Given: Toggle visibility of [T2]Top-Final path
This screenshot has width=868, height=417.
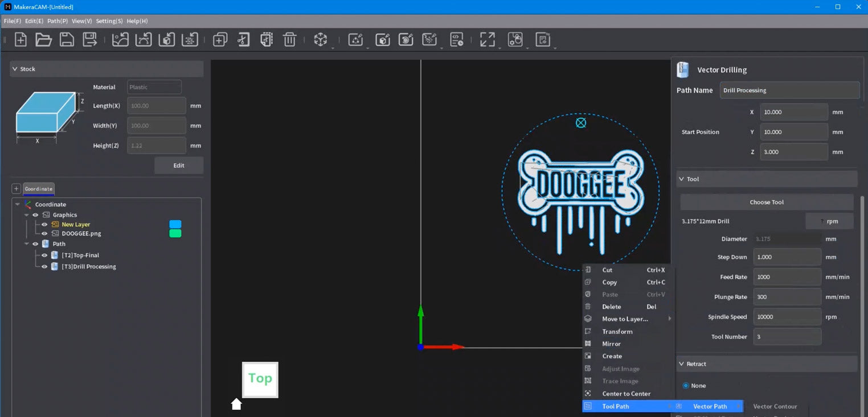Looking at the screenshot, I should tap(44, 255).
